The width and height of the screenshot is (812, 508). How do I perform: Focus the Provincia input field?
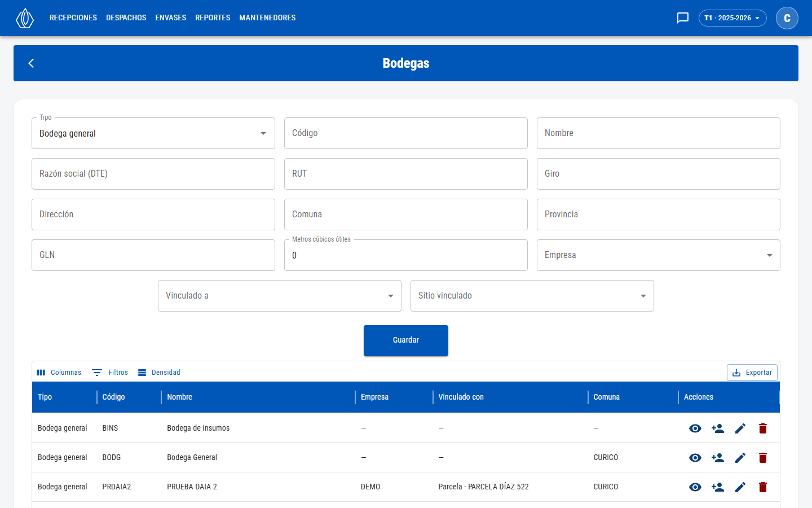coord(659,214)
